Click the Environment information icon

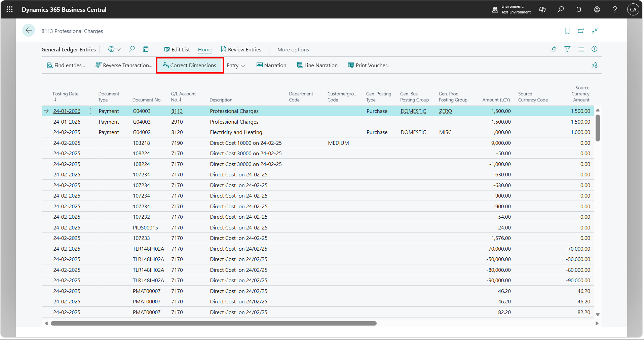coord(495,9)
